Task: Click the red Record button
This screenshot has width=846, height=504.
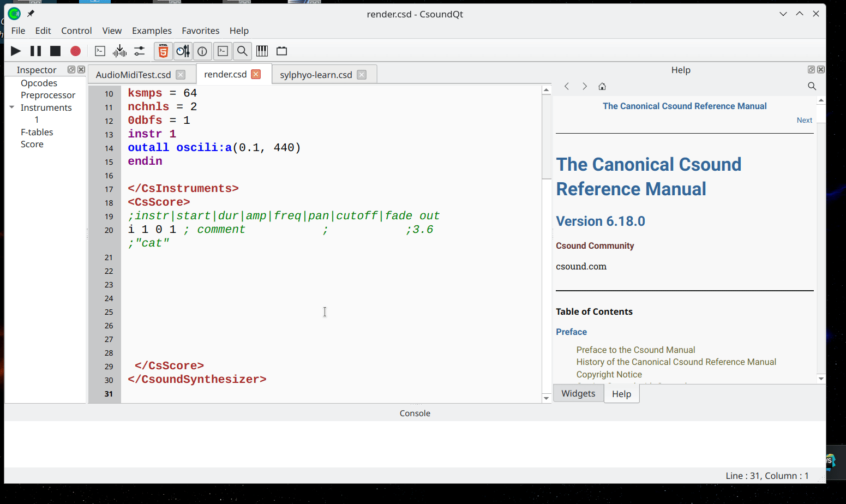Action: pos(75,51)
